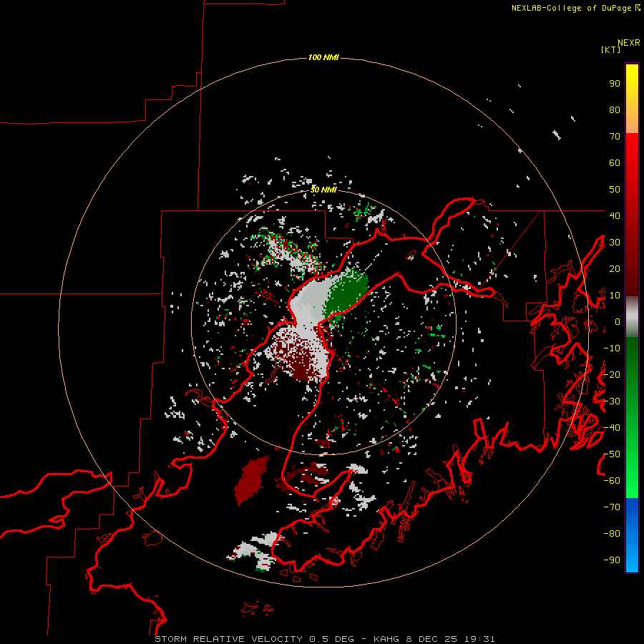The height and width of the screenshot is (644, 644).
Task: Click the 0 value on the velocity scale
Action: click(x=618, y=321)
